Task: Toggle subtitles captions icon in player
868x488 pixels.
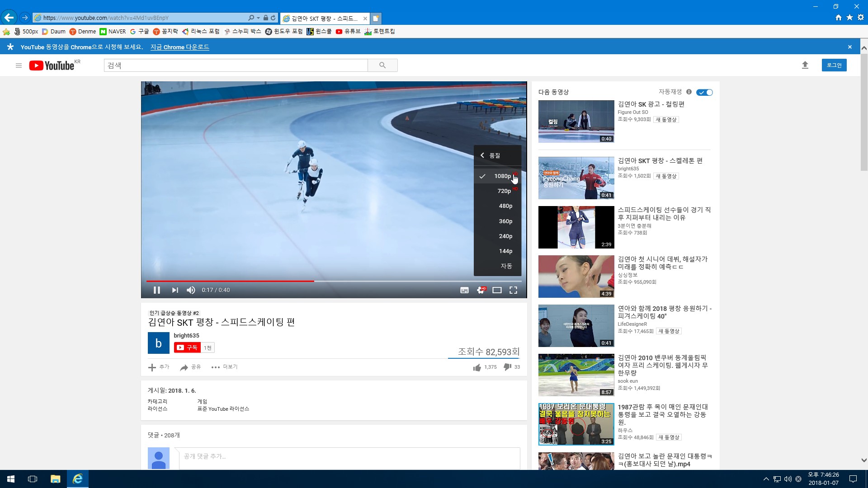Action: click(464, 290)
